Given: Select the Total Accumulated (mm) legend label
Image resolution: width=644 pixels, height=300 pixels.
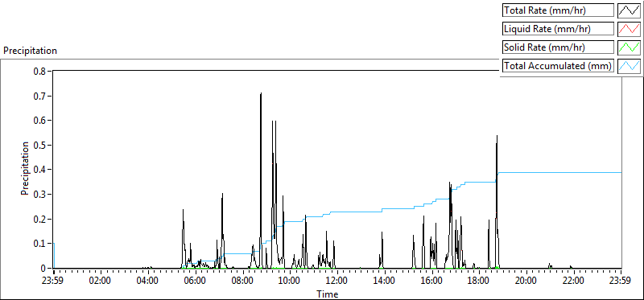Looking at the screenshot, I should coord(558,66).
